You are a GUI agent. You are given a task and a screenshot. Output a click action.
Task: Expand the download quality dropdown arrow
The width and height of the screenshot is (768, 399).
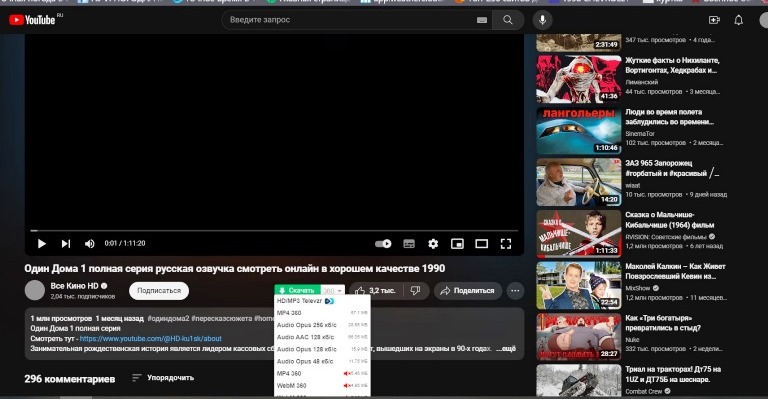point(339,291)
